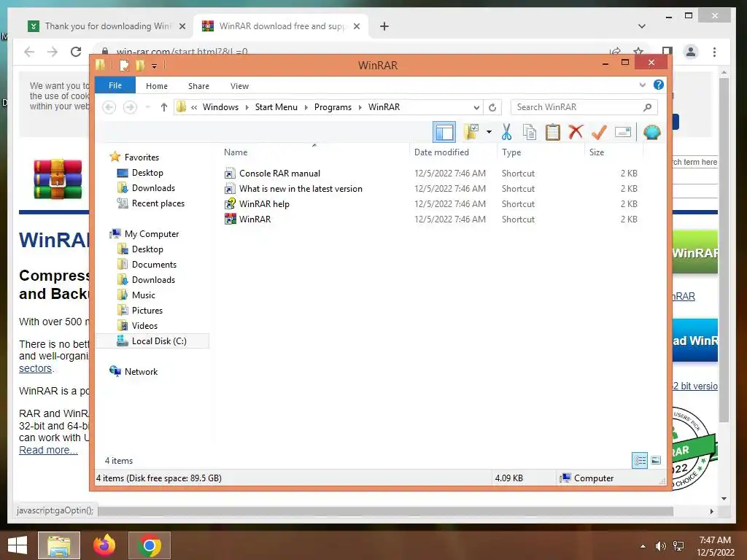Click the orange checkmark toolbar icon
This screenshot has width=747, height=560.
pyautogui.click(x=599, y=132)
